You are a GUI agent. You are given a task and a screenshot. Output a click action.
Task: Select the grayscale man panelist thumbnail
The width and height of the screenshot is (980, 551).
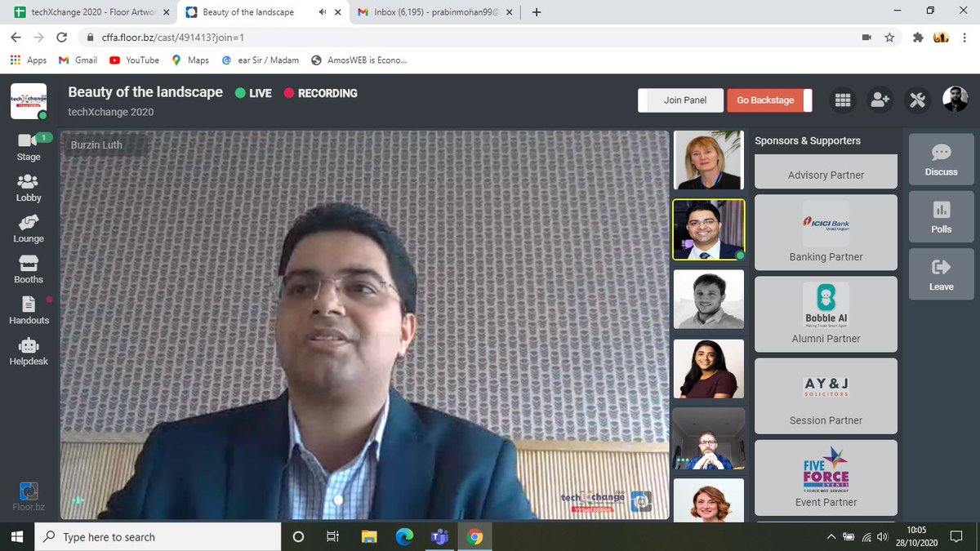(708, 299)
